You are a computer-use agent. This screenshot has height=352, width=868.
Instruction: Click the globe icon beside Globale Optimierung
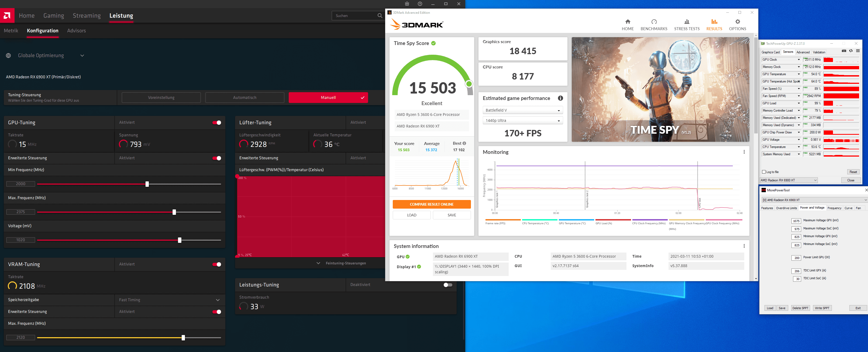pos(8,56)
